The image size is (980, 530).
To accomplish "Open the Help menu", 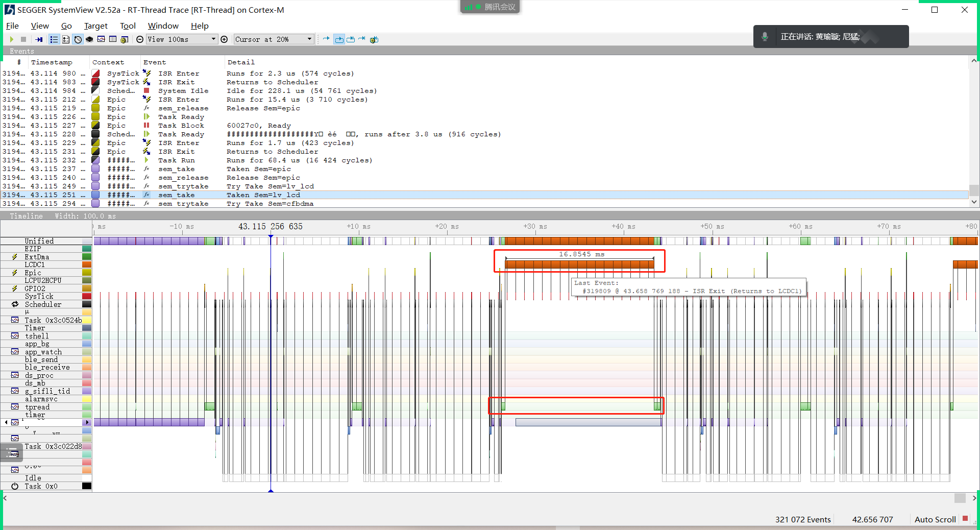I will point(200,26).
